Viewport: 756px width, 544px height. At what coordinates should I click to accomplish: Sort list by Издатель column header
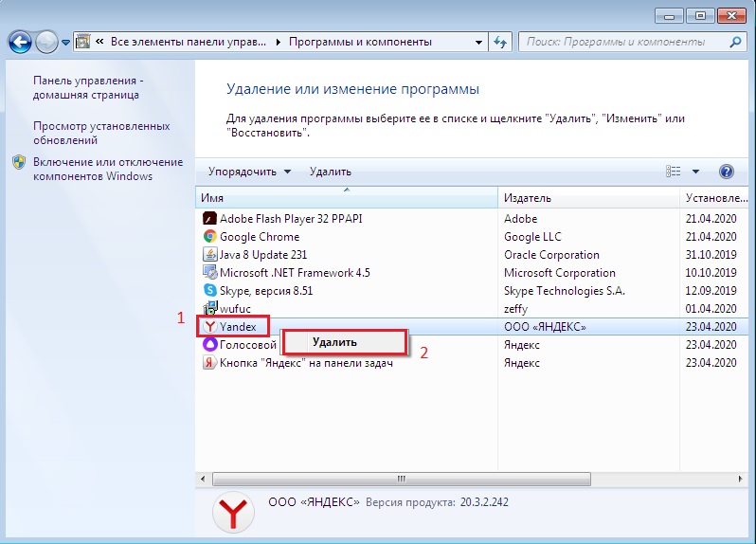(588, 198)
